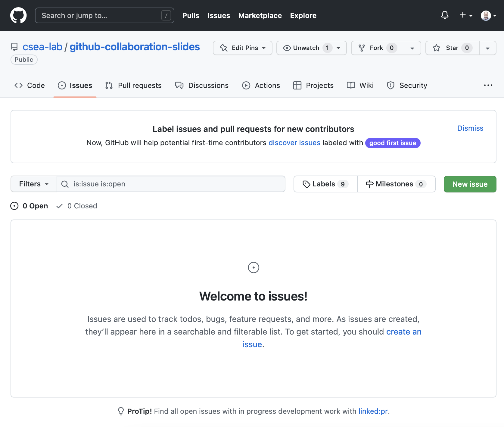Open the Milestones signpost button
504x427 pixels.
(396, 184)
